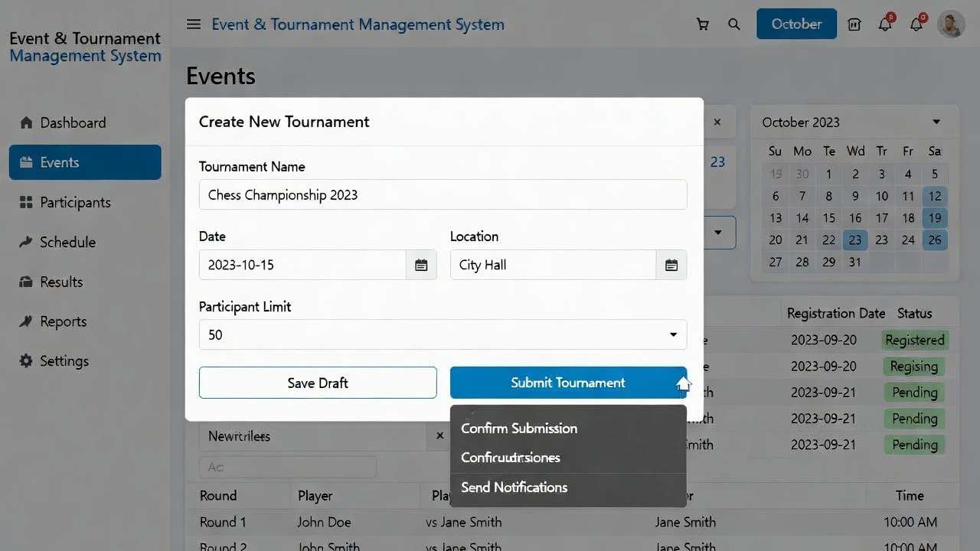Toggle the hamburger menu
Image resolution: width=980 pixels, height=551 pixels.
(x=193, y=24)
